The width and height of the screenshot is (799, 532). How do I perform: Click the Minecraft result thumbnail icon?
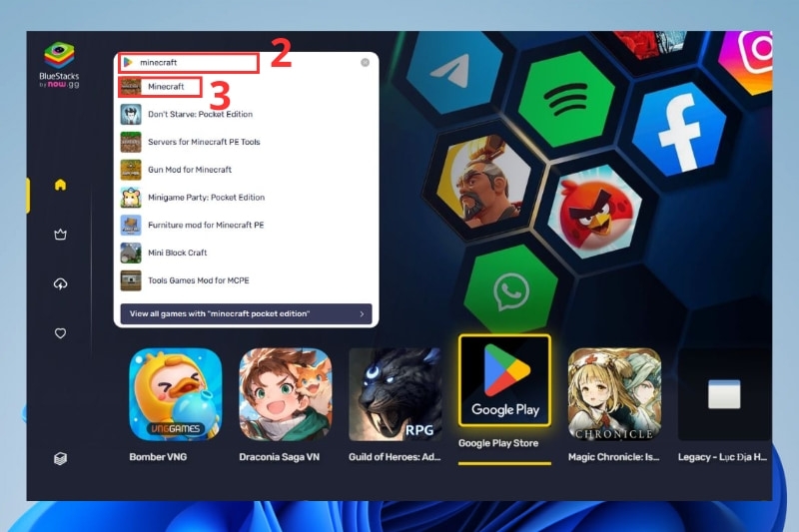point(131,87)
